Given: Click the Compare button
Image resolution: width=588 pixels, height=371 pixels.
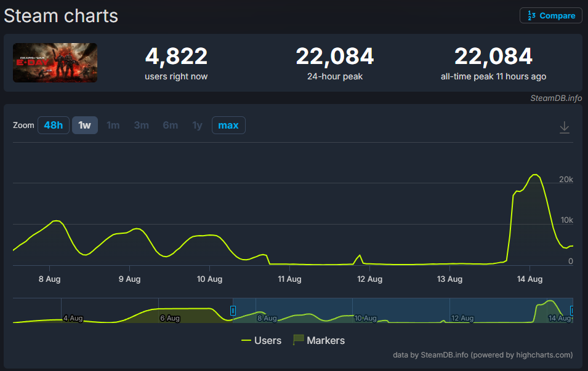Looking at the screenshot, I should [x=551, y=16].
